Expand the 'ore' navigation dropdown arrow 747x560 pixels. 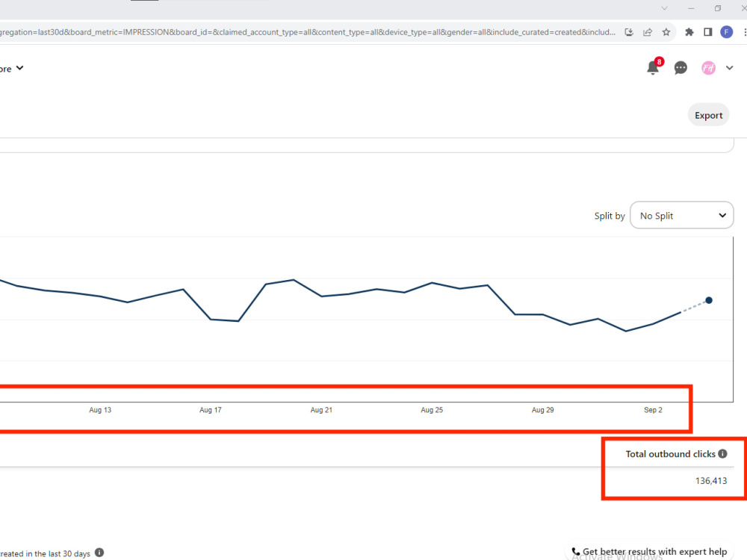19,68
